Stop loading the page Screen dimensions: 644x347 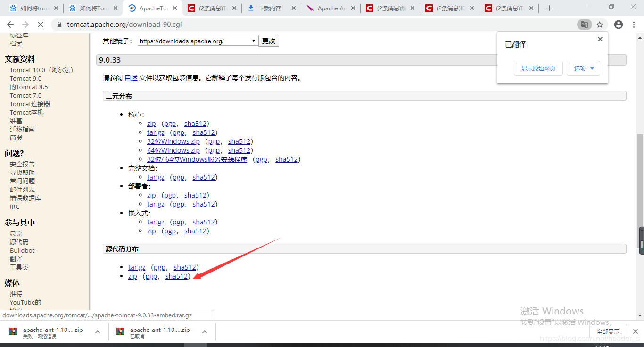click(x=41, y=25)
